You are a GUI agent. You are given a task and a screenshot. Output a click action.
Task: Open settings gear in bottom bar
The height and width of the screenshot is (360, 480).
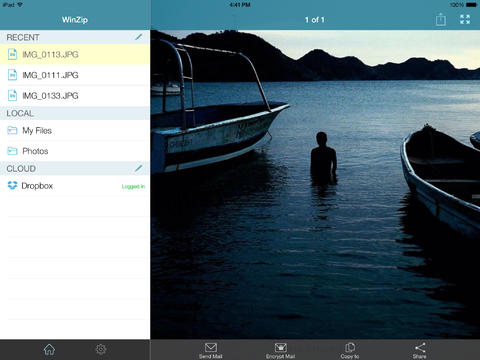pyautogui.click(x=101, y=349)
